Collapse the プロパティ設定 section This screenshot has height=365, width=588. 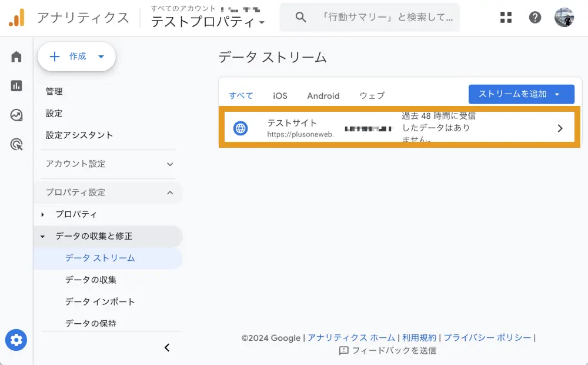(109, 193)
